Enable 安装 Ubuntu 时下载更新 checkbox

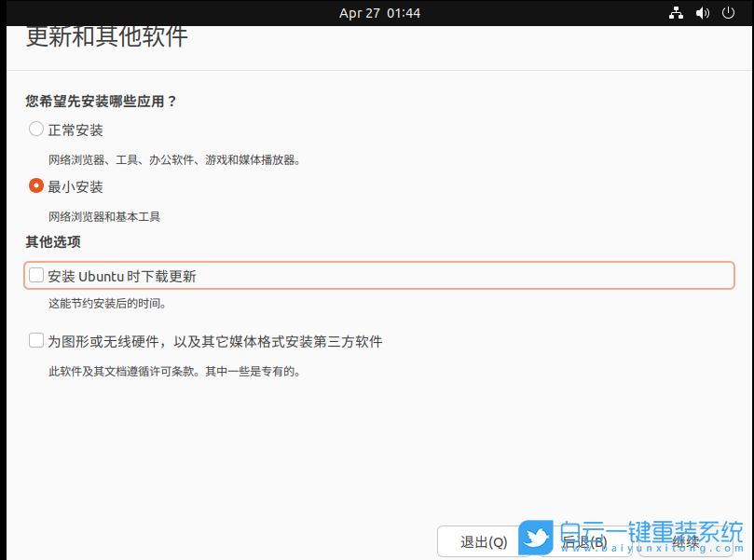click(35, 275)
